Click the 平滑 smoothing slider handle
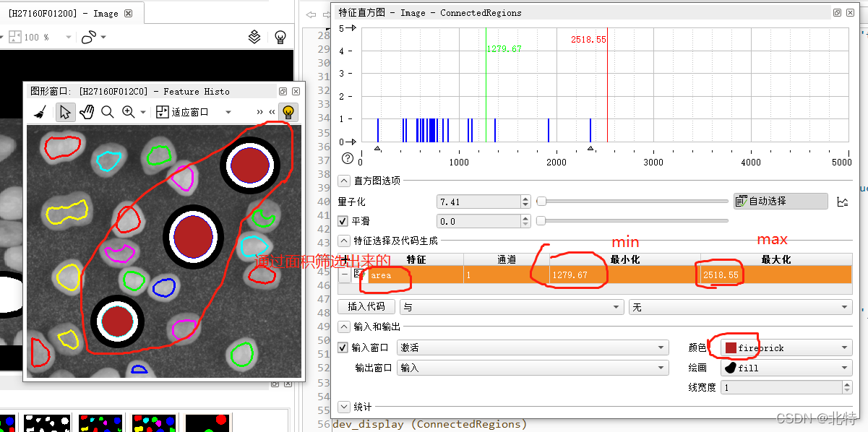 541,221
